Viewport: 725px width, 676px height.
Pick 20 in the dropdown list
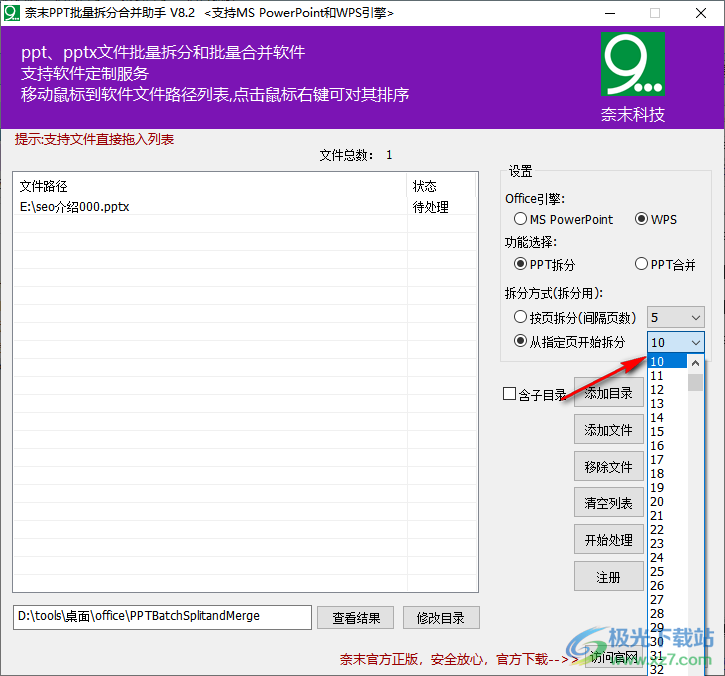click(x=668, y=501)
